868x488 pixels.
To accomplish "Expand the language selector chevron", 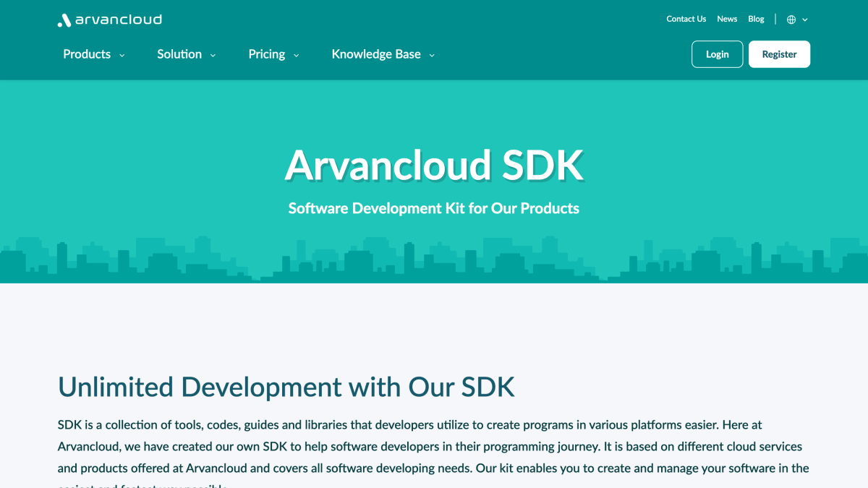I will tap(805, 20).
